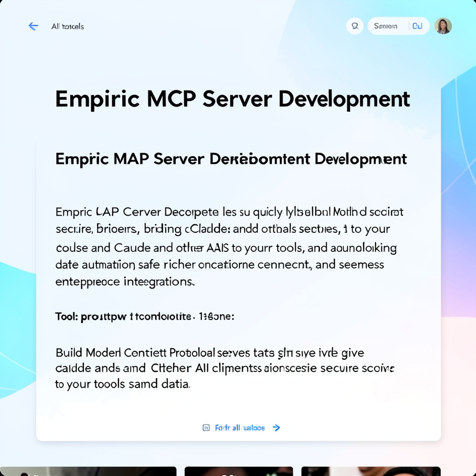Click the square icon before "Fodr all"

click(x=206, y=428)
